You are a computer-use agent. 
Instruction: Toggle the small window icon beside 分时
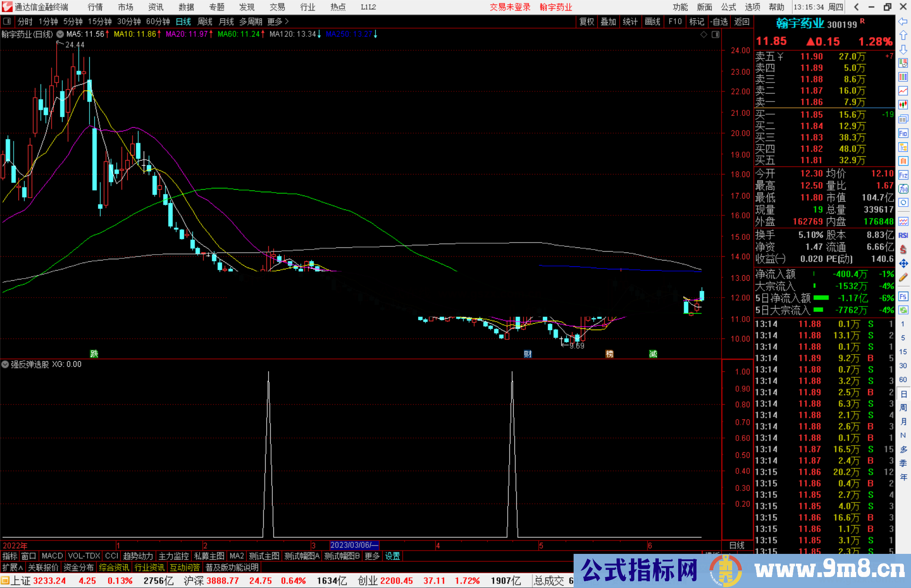pyautogui.click(x=7, y=21)
